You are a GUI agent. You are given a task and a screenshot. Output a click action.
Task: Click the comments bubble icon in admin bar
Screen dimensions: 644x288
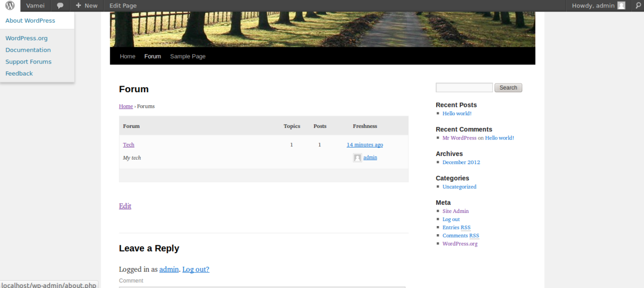pos(60,6)
